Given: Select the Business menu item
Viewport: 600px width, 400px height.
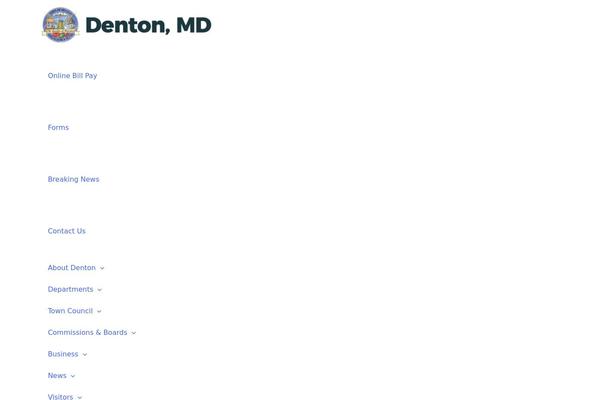Looking at the screenshot, I should (x=63, y=354).
